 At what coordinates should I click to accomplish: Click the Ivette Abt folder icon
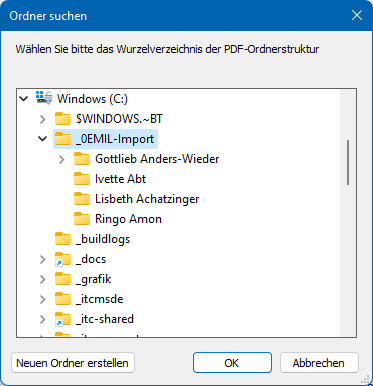[82, 179]
